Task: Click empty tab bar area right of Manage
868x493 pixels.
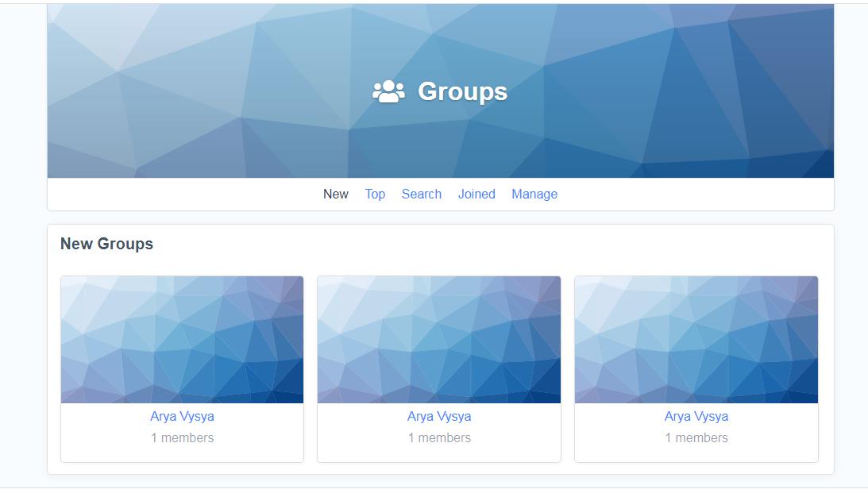Action: 699,195
